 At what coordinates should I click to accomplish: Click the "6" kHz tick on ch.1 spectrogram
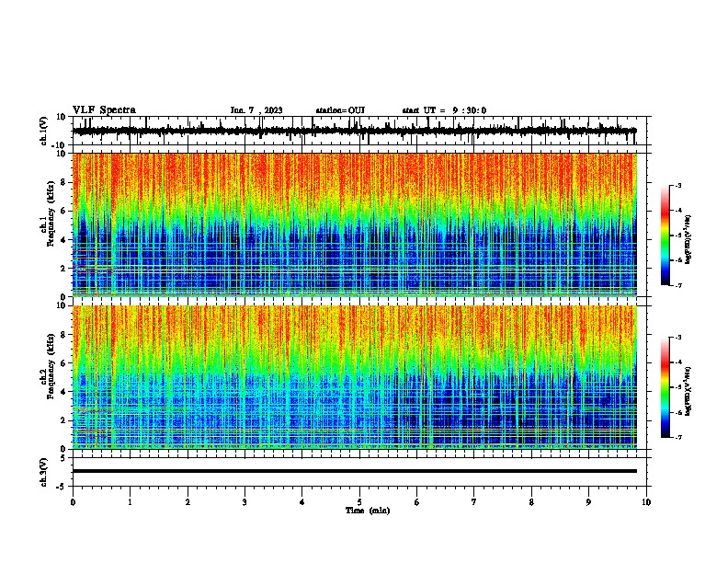tap(63, 212)
